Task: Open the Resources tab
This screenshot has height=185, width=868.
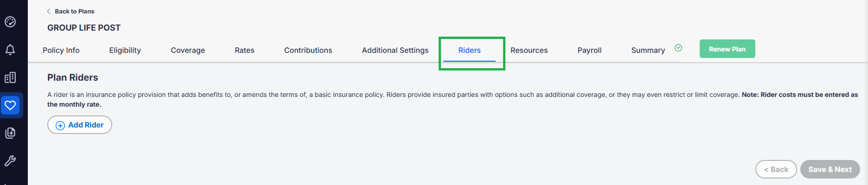Action: click(529, 50)
